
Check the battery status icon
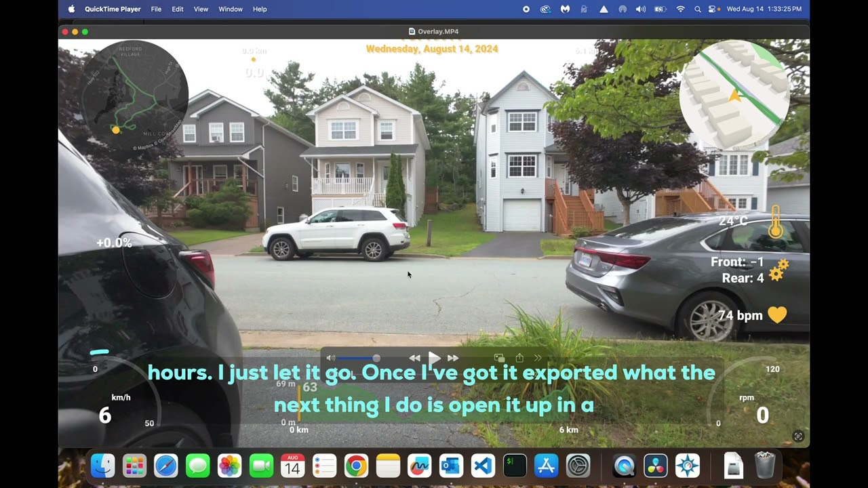(x=660, y=9)
